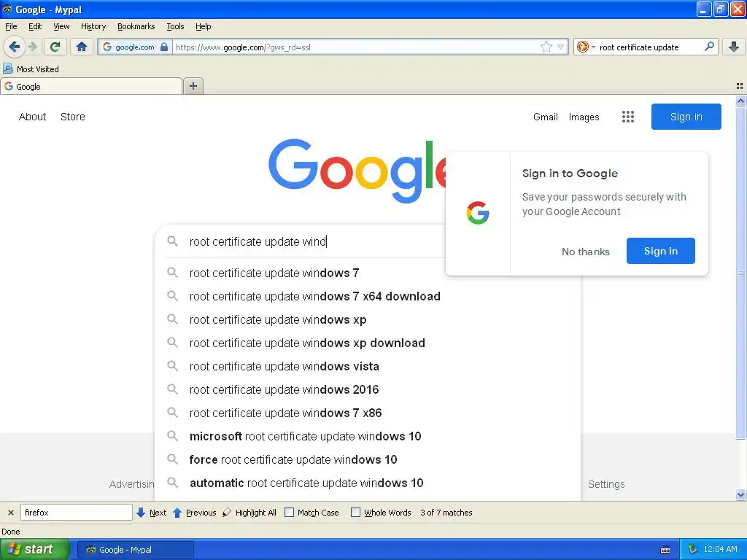The height and width of the screenshot is (560, 747).
Task: Find Previous match arrow in find bar
Action: [x=195, y=513]
